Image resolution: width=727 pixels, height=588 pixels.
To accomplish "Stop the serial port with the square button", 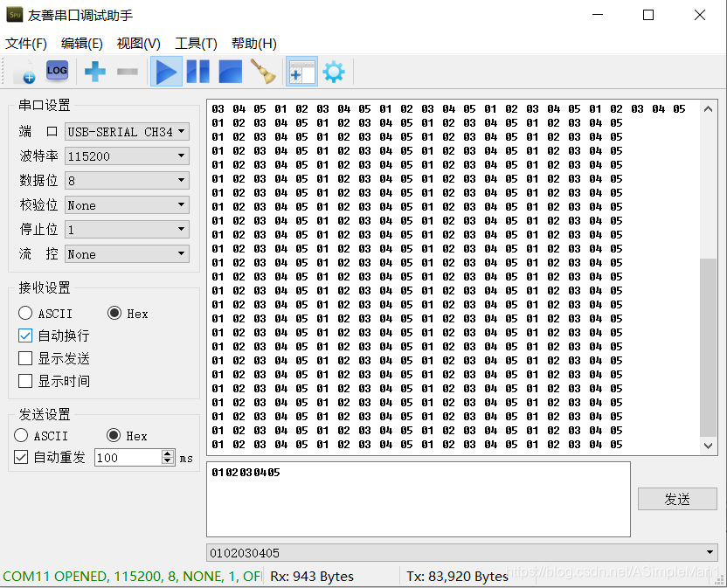I will click(231, 72).
